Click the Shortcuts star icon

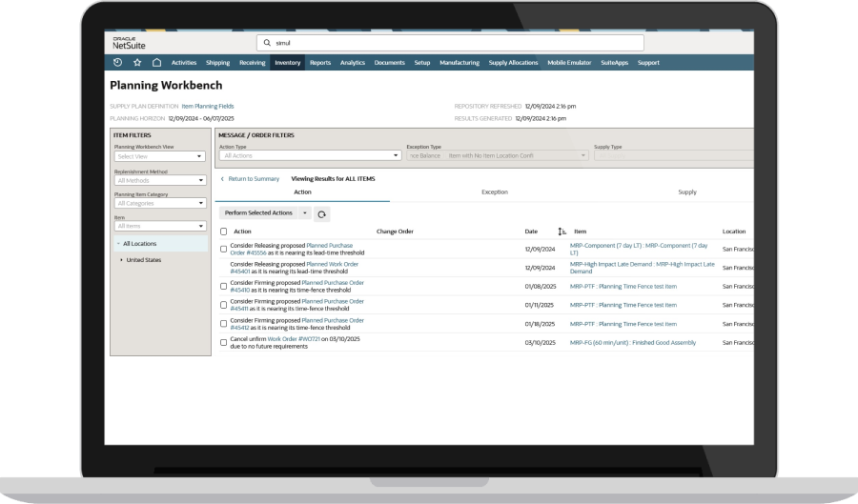(x=137, y=63)
